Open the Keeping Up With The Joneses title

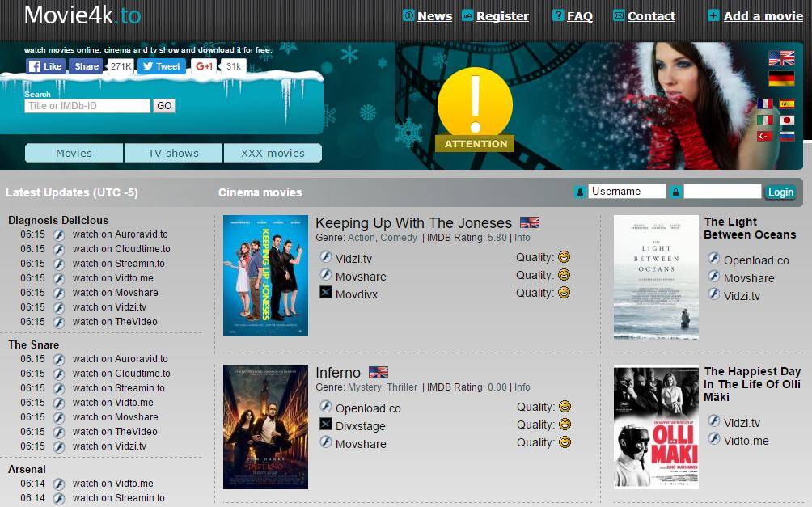coord(414,222)
